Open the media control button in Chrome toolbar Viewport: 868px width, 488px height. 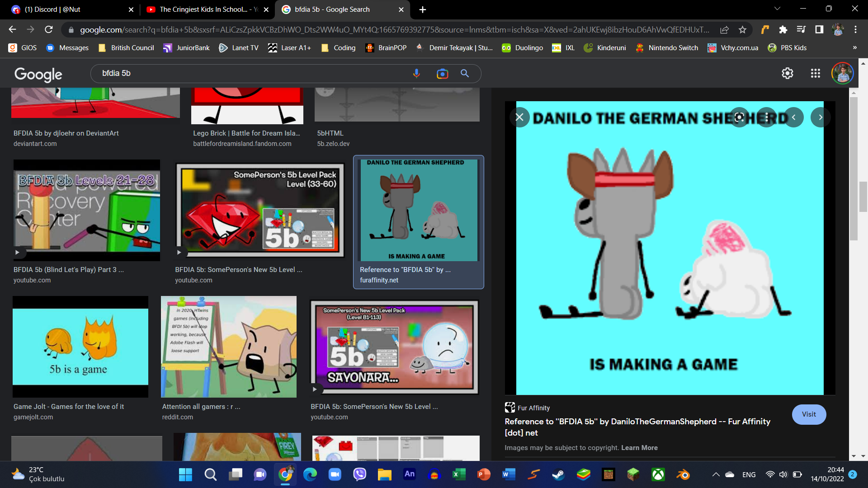click(x=801, y=29)
